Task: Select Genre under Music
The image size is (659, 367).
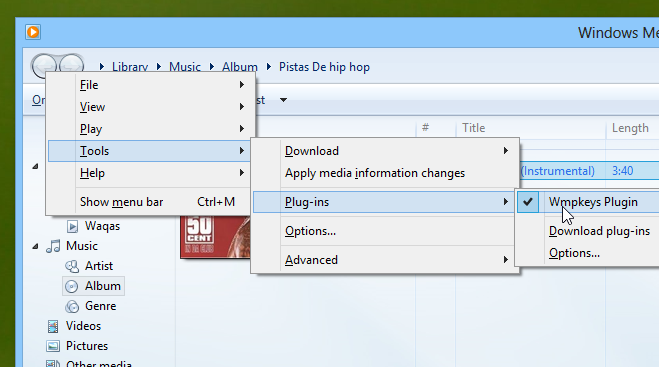Action: pos(100,306)
